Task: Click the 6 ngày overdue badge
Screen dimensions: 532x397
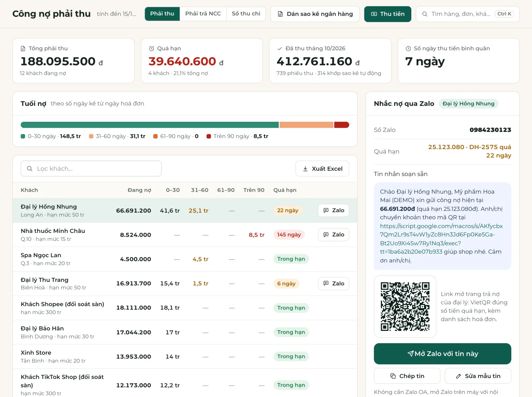Action: 286,284
